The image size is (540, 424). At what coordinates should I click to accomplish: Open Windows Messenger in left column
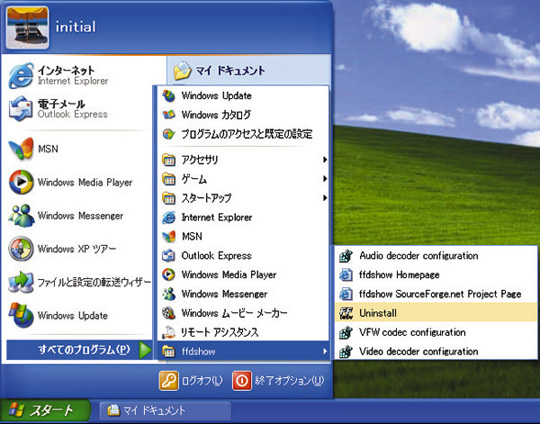[x=79, y=216]
